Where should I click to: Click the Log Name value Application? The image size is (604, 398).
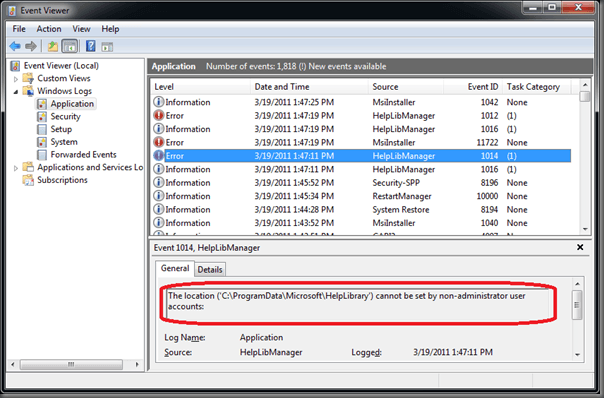click(x=261, y=338)
